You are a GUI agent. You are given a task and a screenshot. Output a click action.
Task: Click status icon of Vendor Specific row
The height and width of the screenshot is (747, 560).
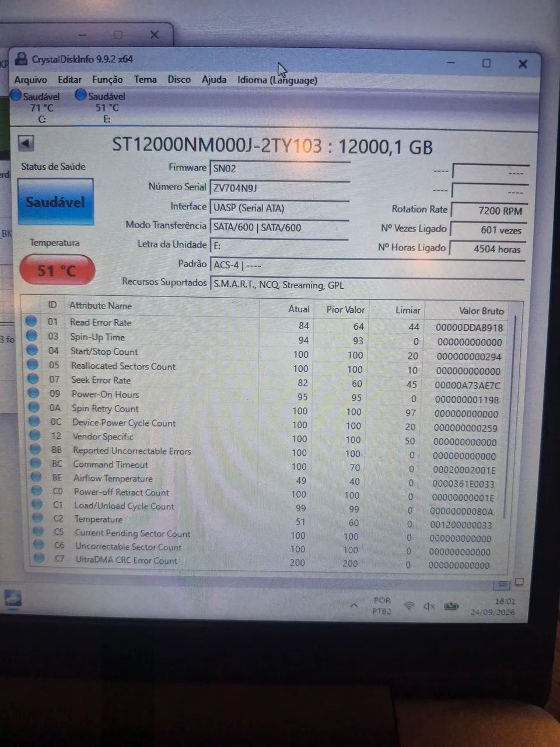pyautogui.click(x=35, y=435)
